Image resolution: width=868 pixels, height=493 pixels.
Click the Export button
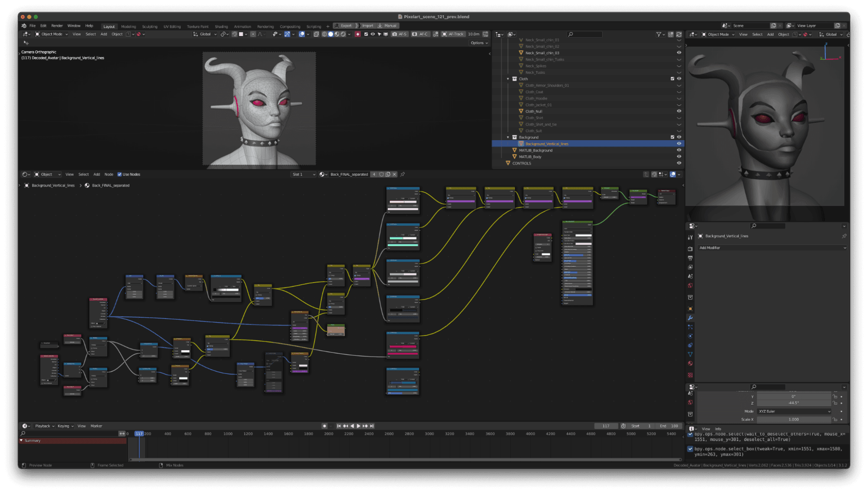(343, 26)
